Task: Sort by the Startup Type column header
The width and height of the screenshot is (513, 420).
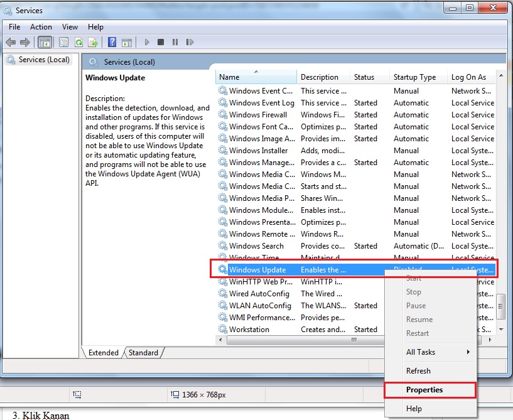Action: tap(418, 77)
